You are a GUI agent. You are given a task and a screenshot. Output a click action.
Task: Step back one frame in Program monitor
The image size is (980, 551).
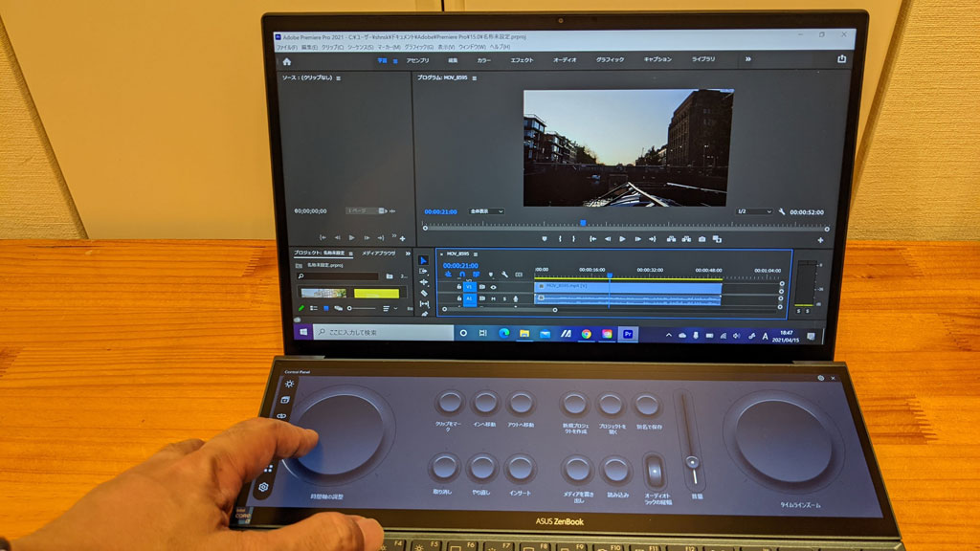click(608, 238)
